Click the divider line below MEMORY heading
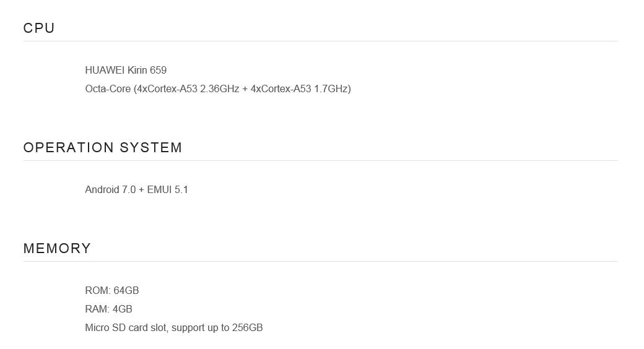The image size is (644, 349). pyautogui.click(x=321, y=262)
